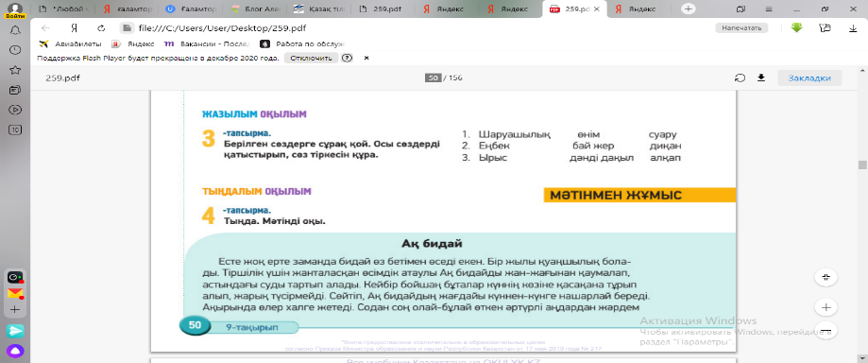Click the Yandex Я home button

74,28
